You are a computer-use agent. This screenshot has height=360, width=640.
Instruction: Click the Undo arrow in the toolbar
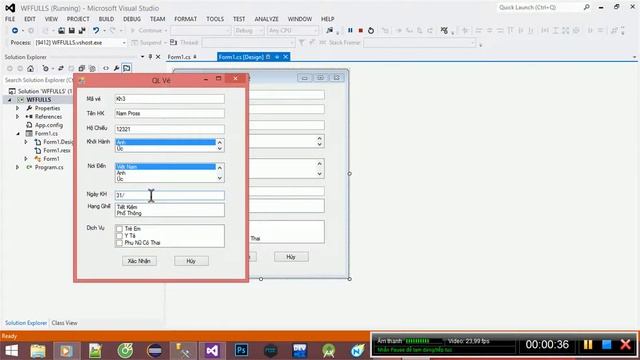pyautogui.click(x=96, y=31)
